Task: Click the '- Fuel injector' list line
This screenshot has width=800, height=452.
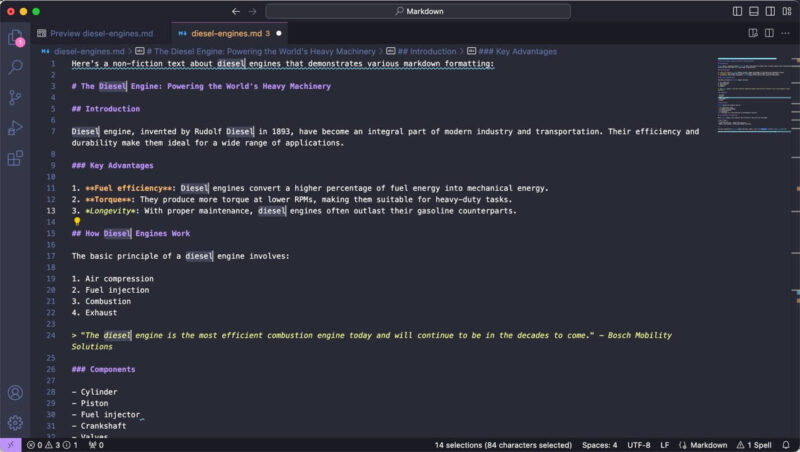Action: 106,414
